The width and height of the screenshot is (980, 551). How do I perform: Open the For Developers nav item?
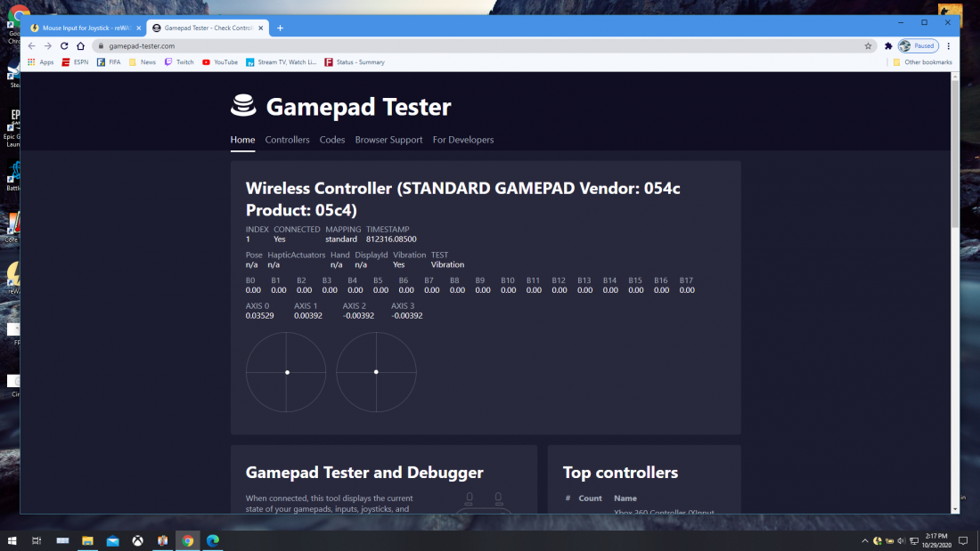pos(463,140)
